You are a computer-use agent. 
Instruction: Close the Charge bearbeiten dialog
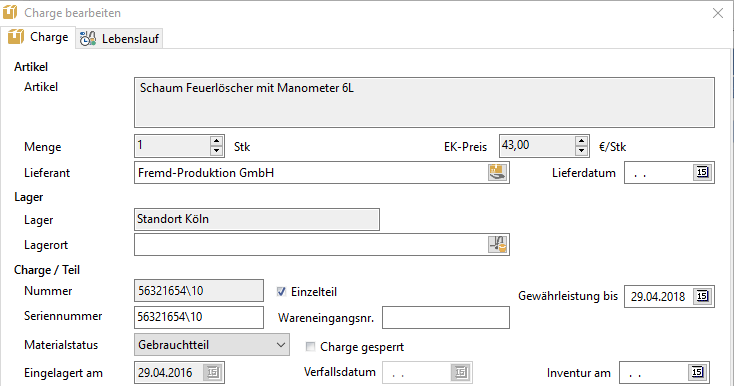tap(718, 13)
